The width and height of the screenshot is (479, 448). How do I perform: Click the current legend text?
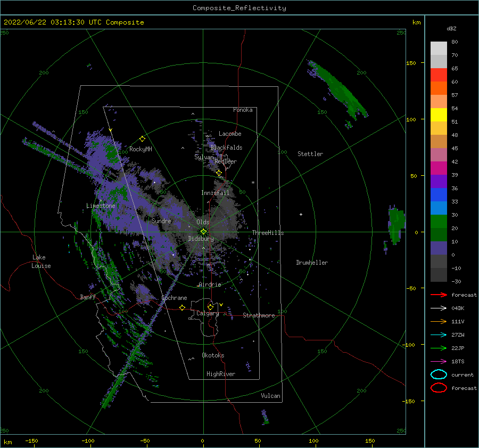click(x=463, y=374)
